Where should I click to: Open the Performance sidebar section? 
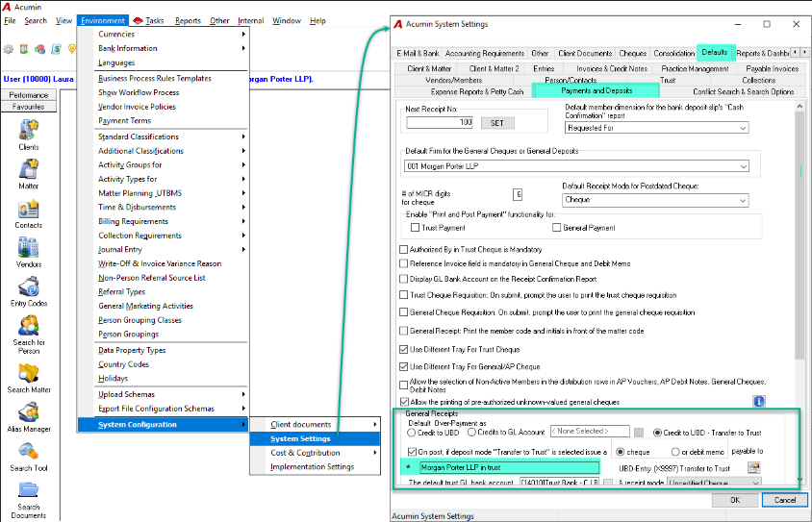point(29,95)
